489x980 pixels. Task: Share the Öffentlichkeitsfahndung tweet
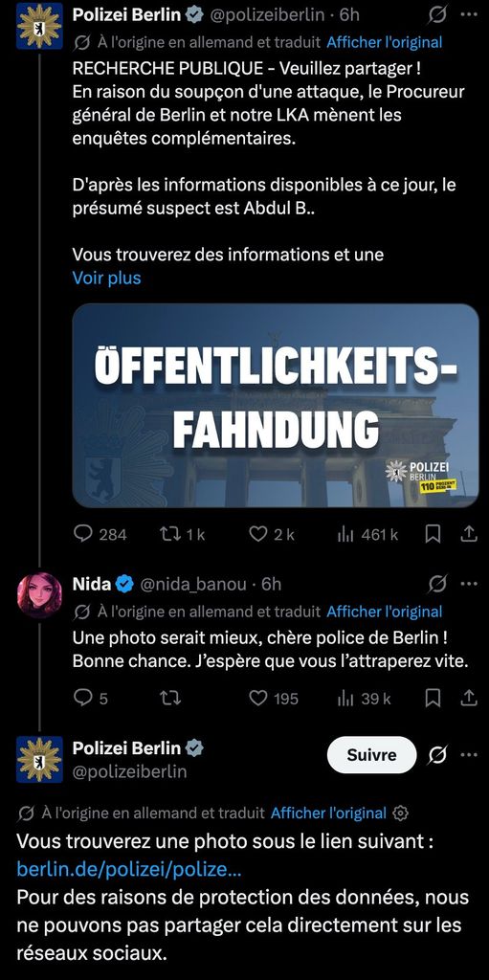pos(468,534)
